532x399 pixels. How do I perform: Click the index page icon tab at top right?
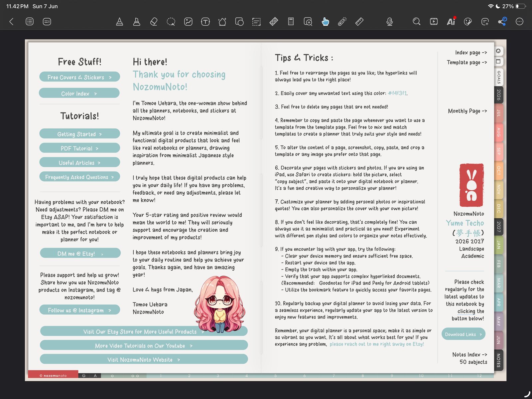coord(498,51)
